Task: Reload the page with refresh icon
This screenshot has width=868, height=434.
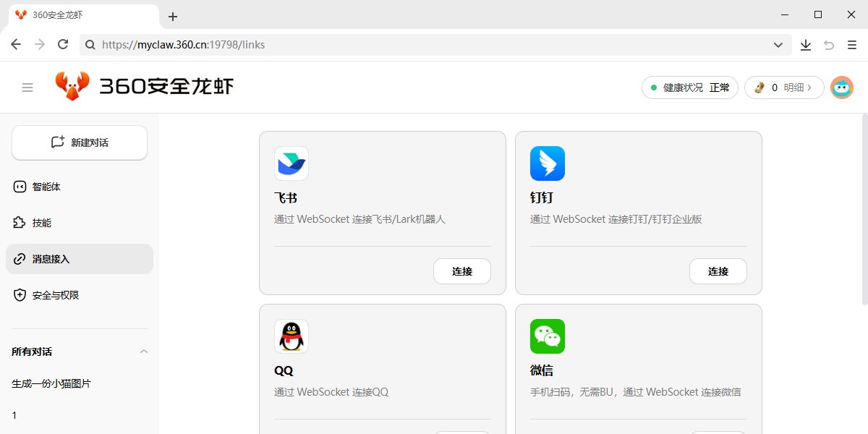Action: pos(63,45)
